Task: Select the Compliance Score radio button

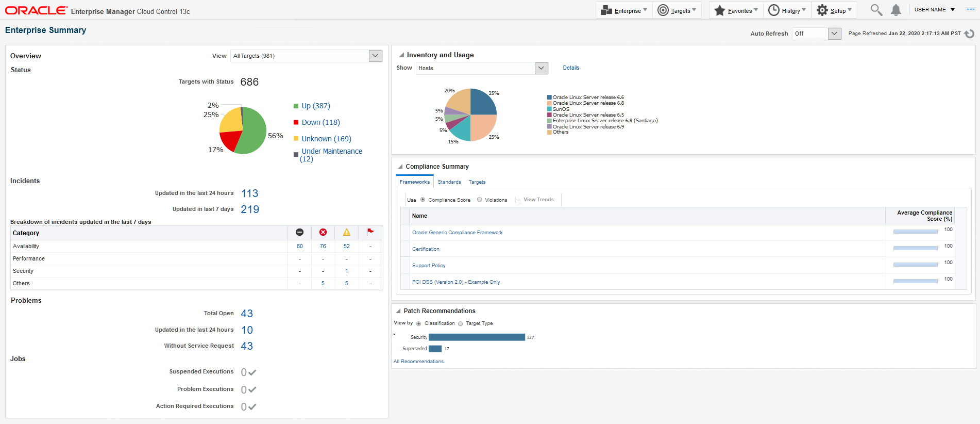Action: (423, 200)
